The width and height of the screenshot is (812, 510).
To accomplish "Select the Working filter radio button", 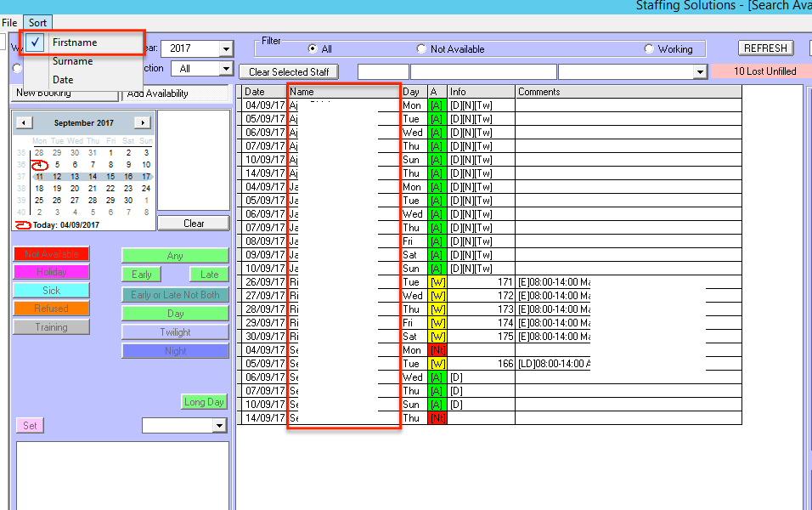I will (x=649, y=49).
